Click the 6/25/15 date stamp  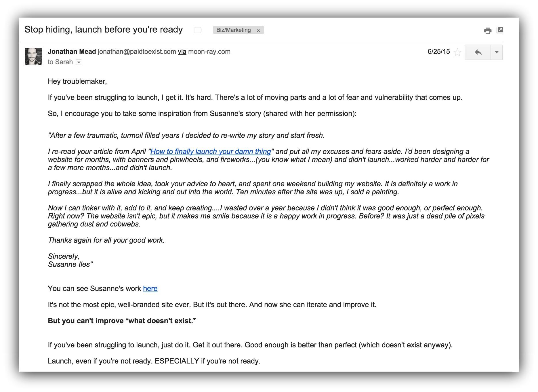click(438, 52)
